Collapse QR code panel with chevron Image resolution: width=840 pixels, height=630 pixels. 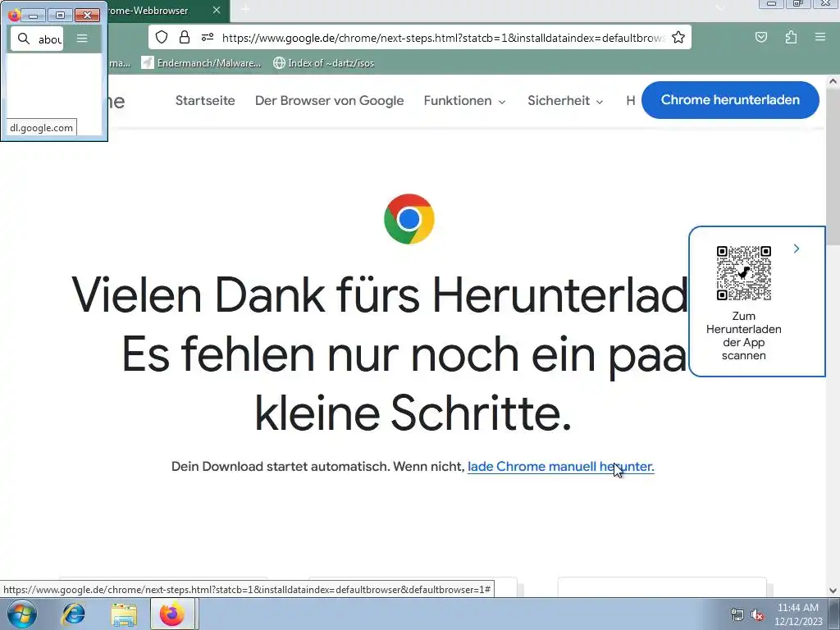[x=797, y=249]
